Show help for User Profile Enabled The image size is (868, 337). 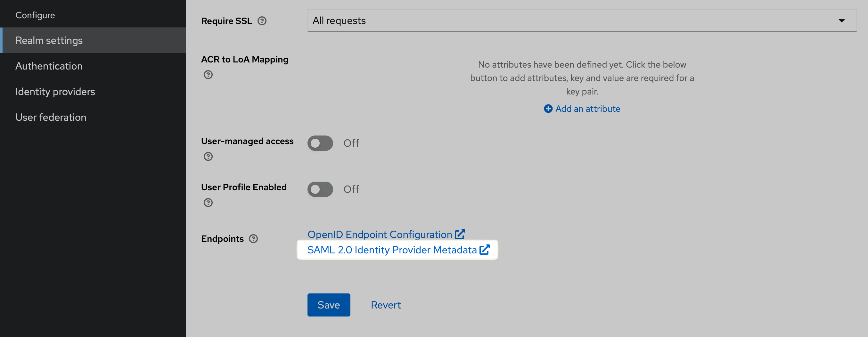tap(208, 202)
